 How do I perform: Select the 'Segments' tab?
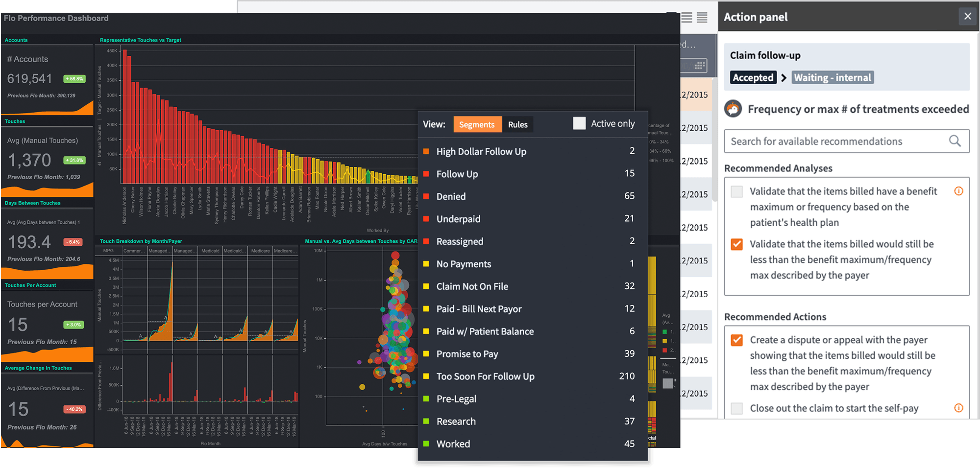[x=477, y=124]
